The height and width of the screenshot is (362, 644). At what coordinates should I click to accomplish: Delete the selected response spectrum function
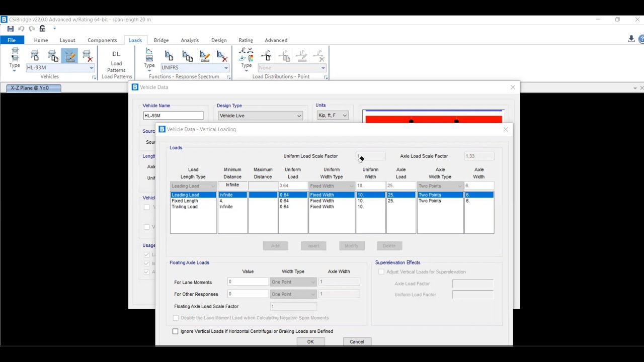click(222, 55)
